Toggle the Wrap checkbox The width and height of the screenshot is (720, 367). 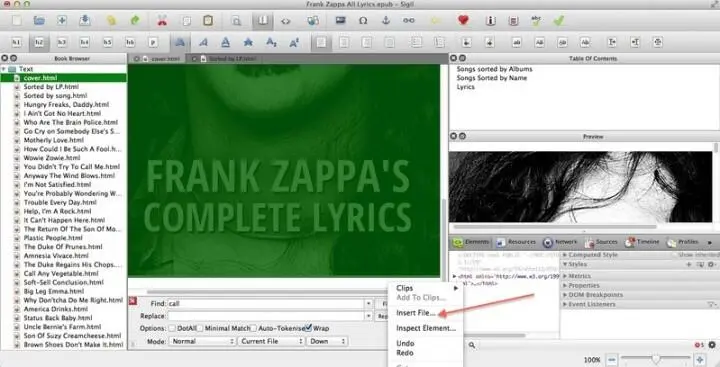pyautogui.click(x=308, y=328)
